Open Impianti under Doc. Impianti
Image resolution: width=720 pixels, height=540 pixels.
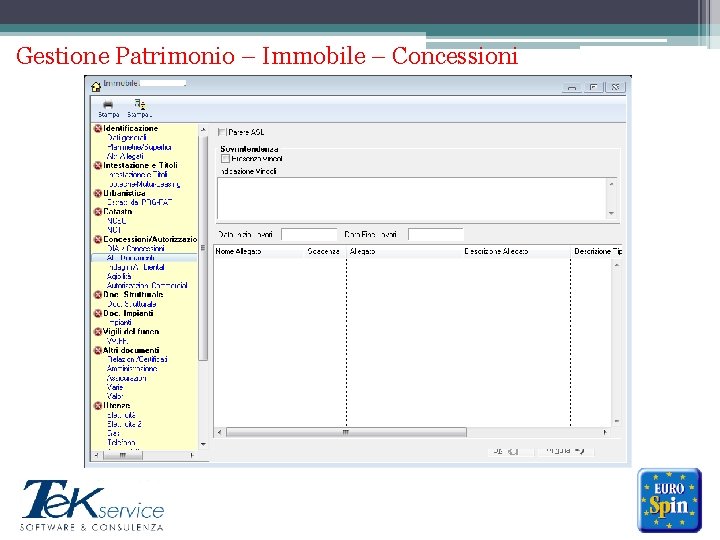120,322
